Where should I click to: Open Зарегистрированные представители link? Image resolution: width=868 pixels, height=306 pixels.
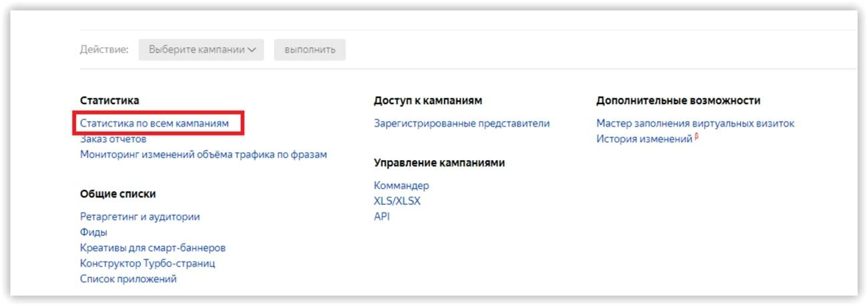[462, 123]
